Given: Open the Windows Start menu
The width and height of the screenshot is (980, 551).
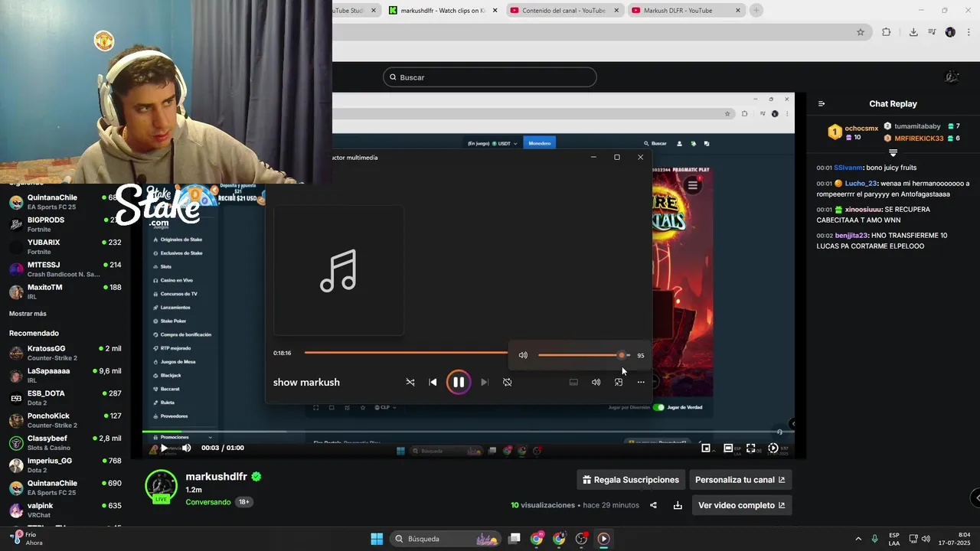Looking at the screenshot, I should coord(377,539).
